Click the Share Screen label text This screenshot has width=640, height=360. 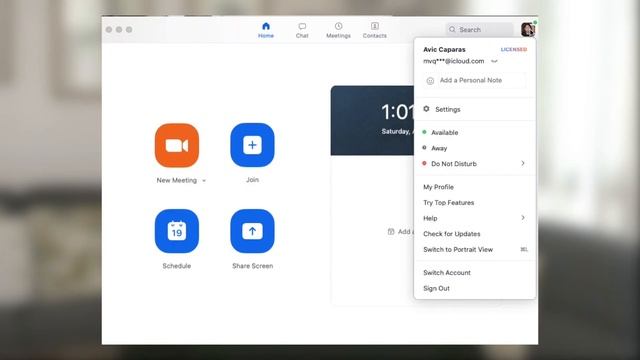click(253, 266)
